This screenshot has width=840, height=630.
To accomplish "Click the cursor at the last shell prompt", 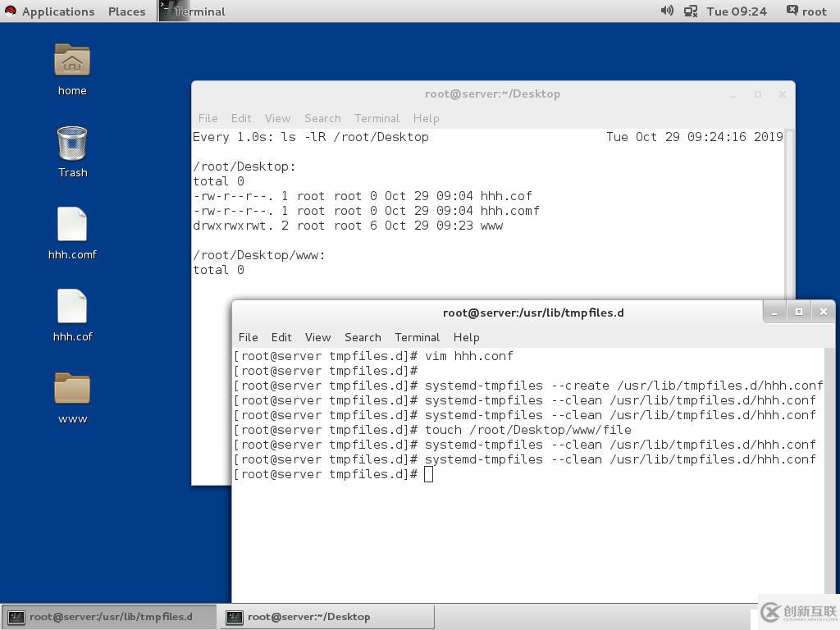I will 428,475.
